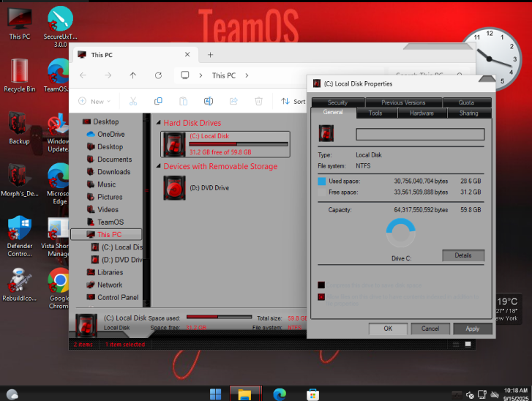Open Edge from the taskbar
The height and width of the screenshot is (401, 532).
280,394
